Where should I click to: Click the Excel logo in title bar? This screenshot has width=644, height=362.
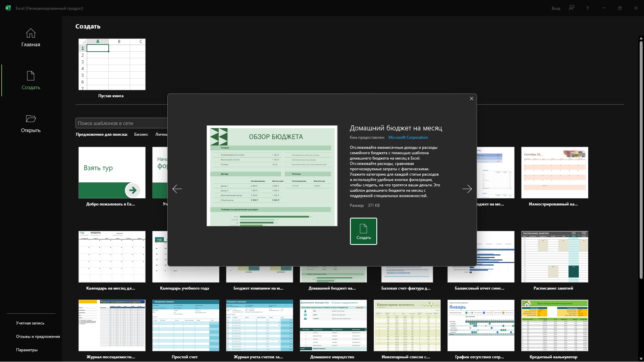point(8,8)
